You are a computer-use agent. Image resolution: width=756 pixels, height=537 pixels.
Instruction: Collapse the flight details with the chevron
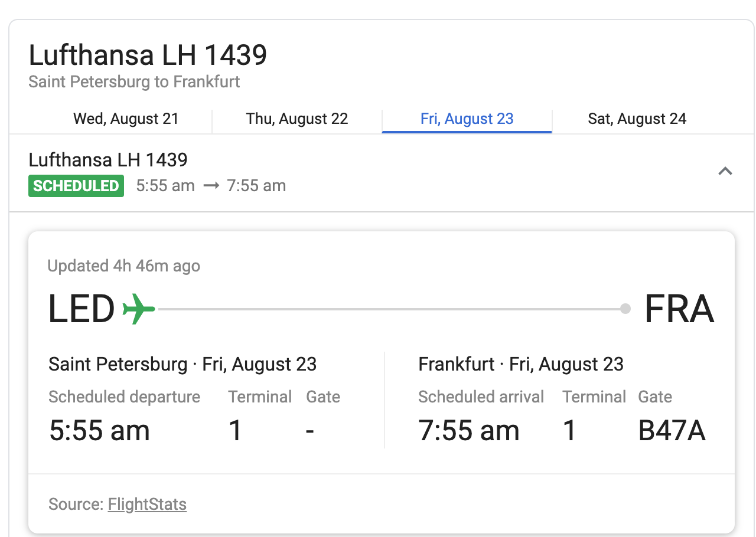pyautogui.click(x=725, y=172)
